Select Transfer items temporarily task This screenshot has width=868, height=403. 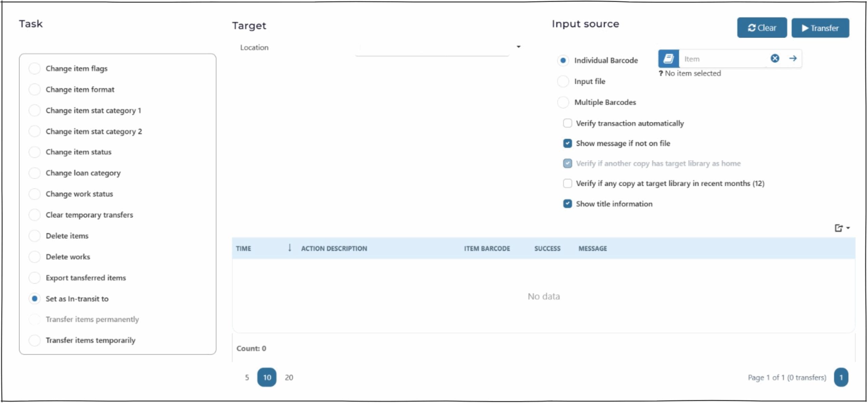pyautogui.click(x=35, y=340)
